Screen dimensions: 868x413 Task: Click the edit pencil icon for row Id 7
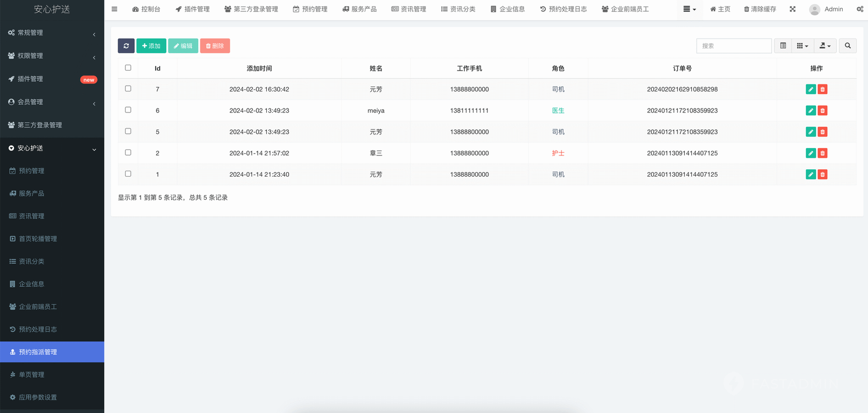click(x=810, y=89)
